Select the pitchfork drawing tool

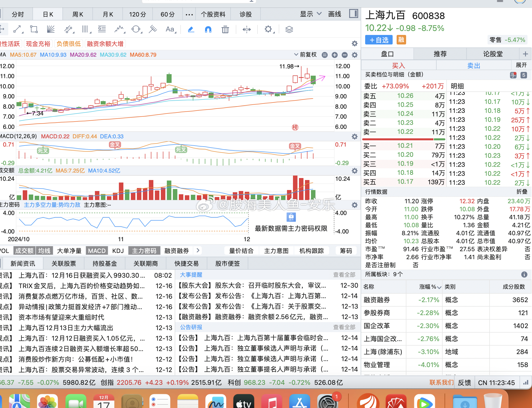click(153, 29)
